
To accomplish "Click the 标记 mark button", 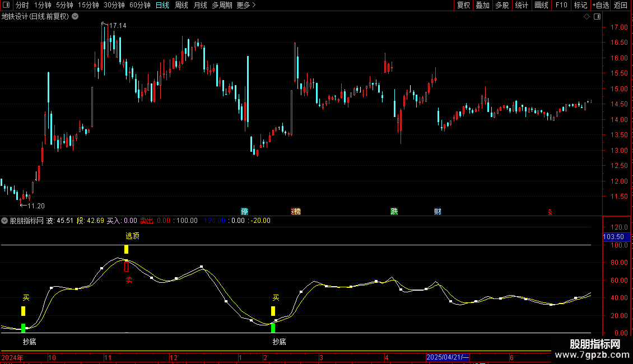I will (580, 5).
